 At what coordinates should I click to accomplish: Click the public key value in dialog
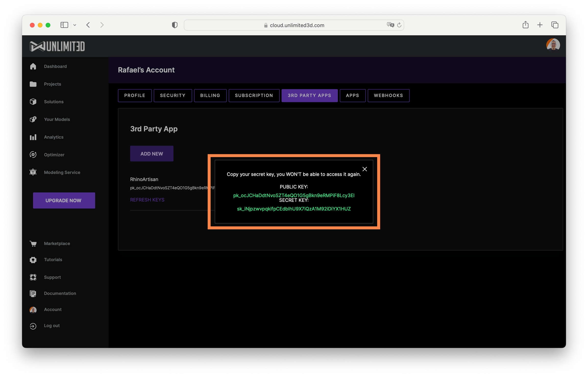294,195
